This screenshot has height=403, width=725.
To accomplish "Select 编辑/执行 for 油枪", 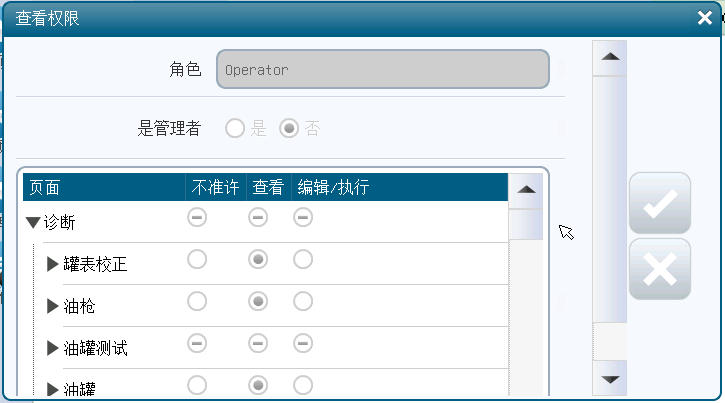I will (x=303, y=301).
